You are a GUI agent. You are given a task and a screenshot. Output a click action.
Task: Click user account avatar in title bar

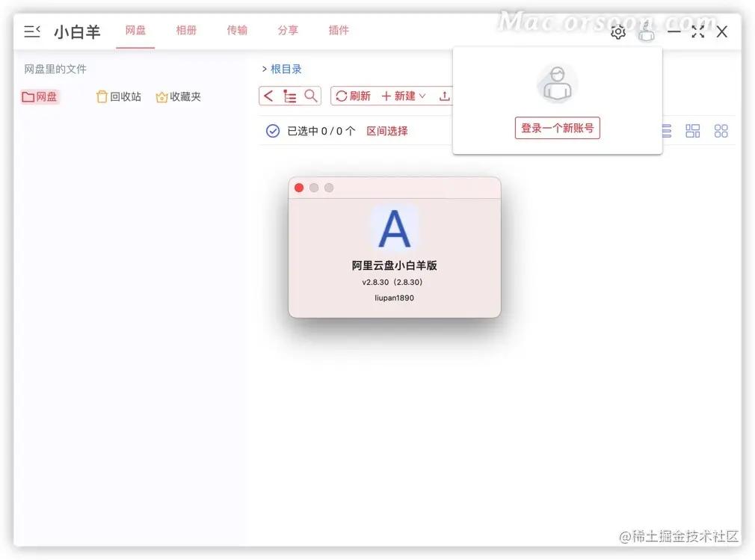(646, 32)
